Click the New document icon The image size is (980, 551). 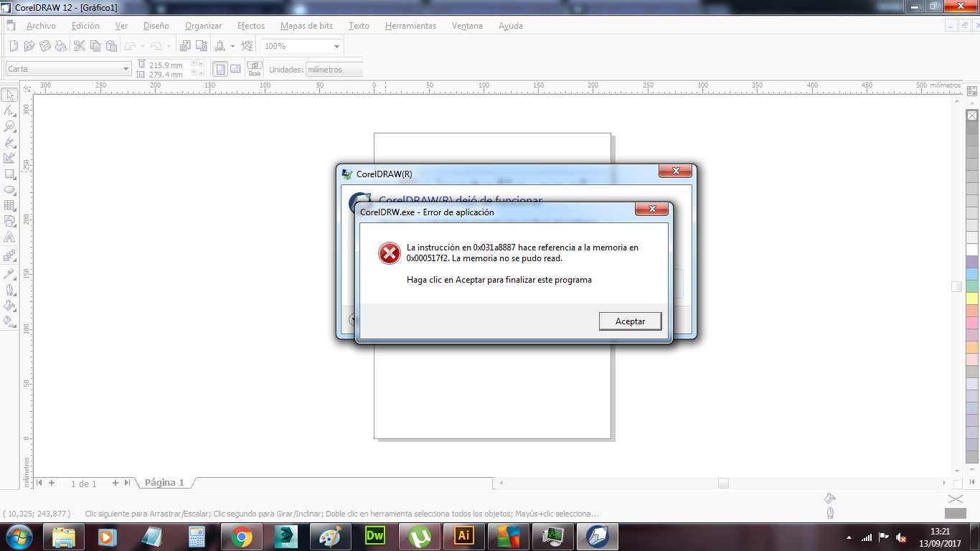pyautogui.click(x=14, y=46)
